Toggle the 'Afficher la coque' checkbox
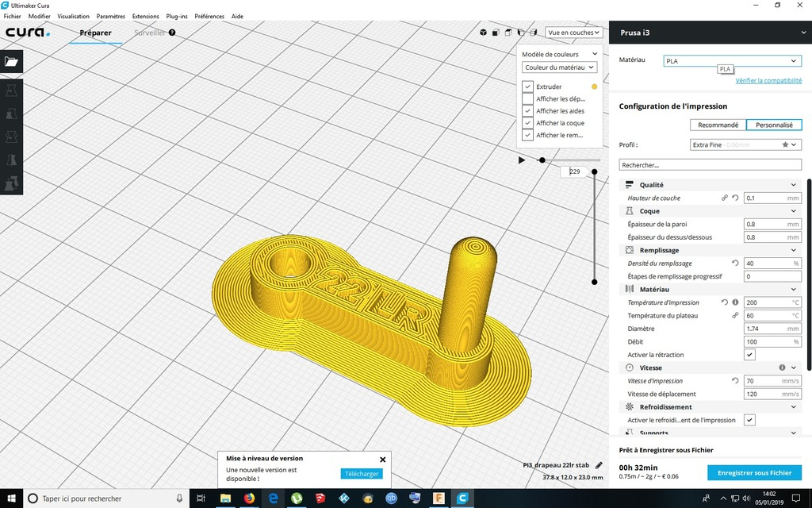Screen dimensions: 812x508 (527, 122)
